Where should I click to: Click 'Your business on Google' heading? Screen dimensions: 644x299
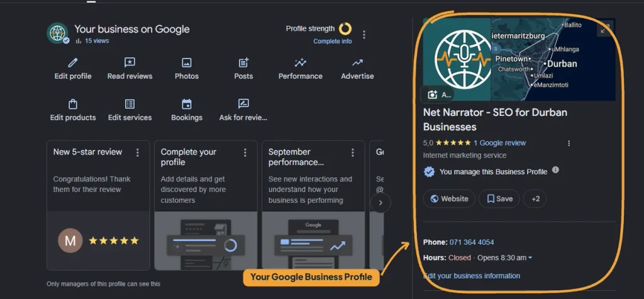132,29
